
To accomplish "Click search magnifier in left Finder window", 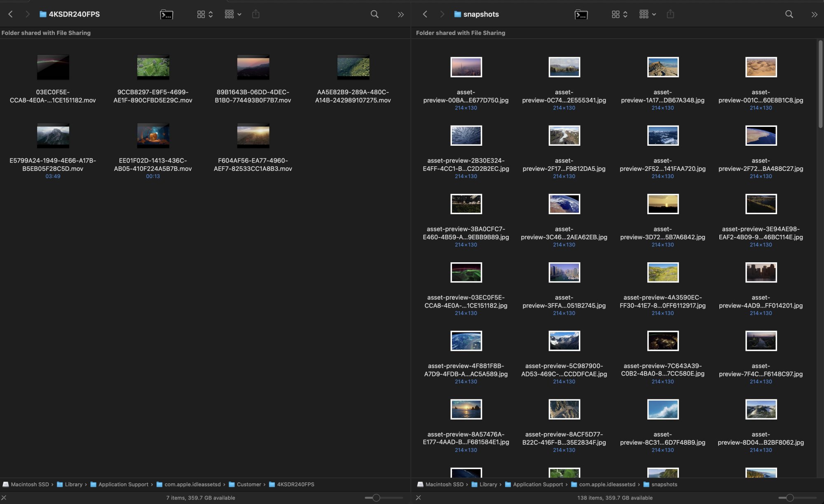I will tap(375, 14).
